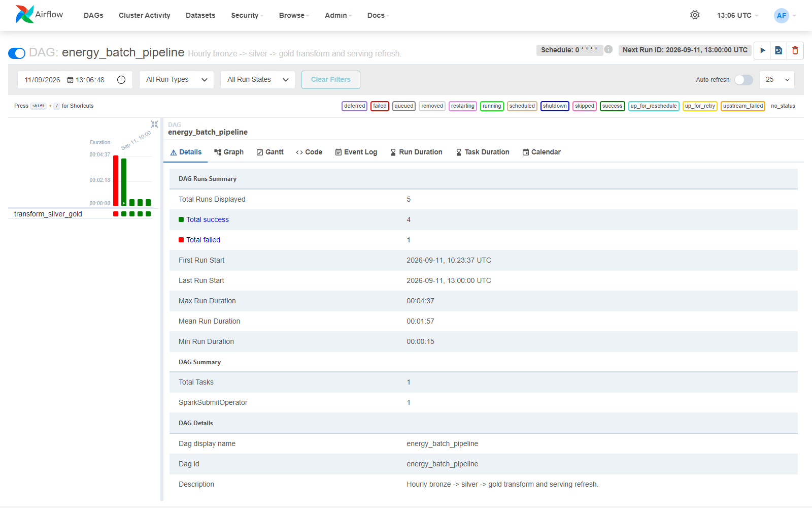Viewport: 812px width, 508px height.
Task: Switch to the Graph tab
Action: (229, 152)
